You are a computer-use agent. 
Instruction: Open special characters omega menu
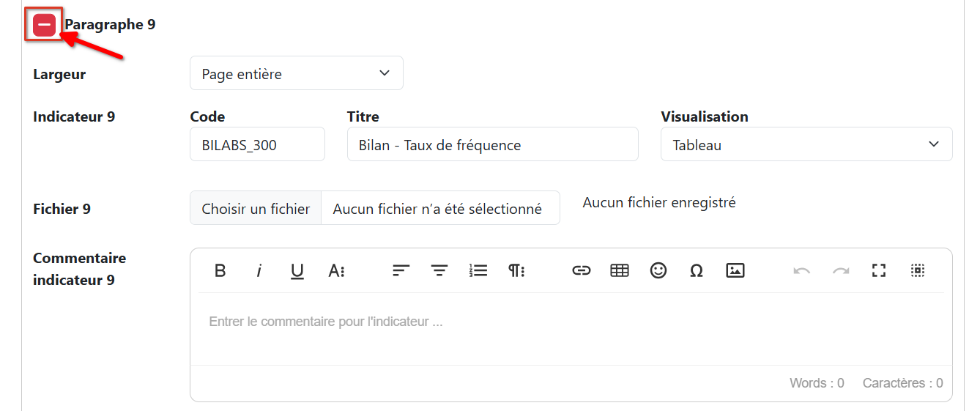tap(697, 270)
